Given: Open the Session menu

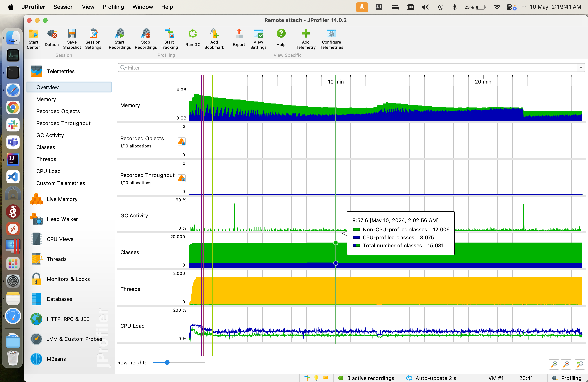Looking at the screenshot, I should pos(63,7).
